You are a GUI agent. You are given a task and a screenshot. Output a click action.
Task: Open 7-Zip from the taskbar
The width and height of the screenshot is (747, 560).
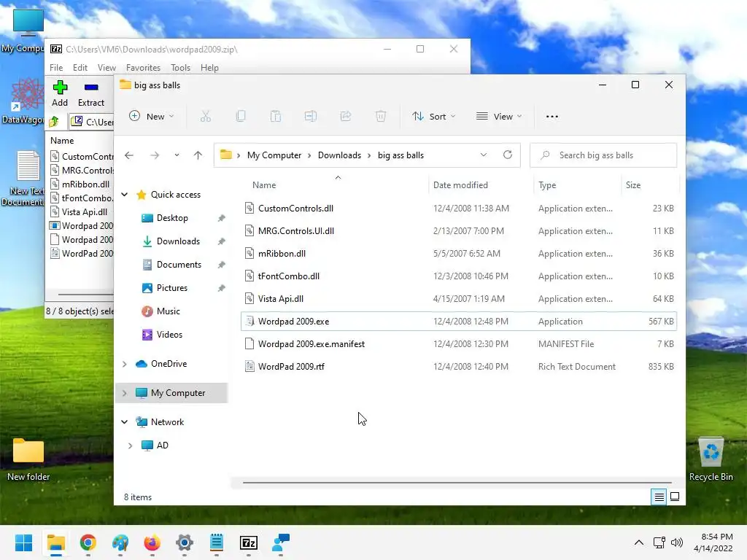(249, 542)
